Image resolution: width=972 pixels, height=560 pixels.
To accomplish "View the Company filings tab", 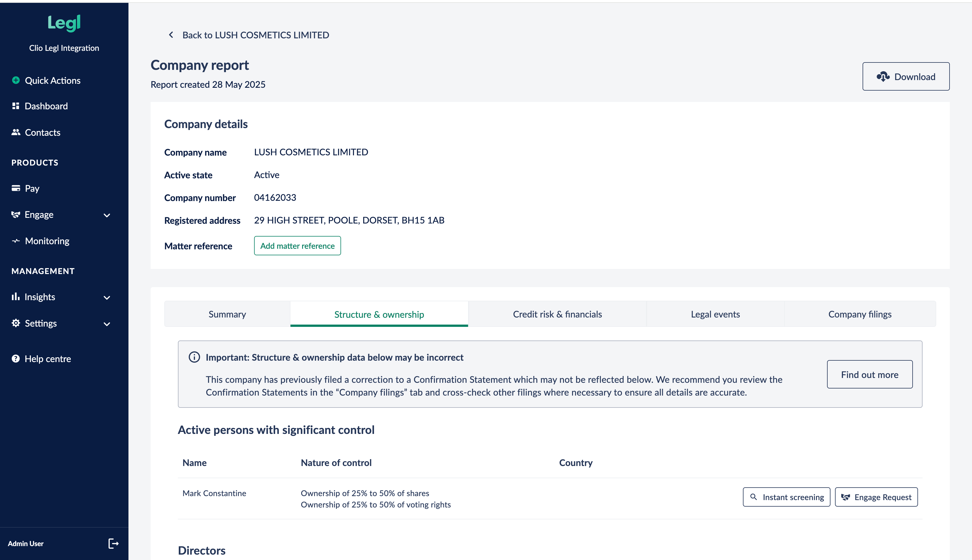I will [x=859, y=314].
